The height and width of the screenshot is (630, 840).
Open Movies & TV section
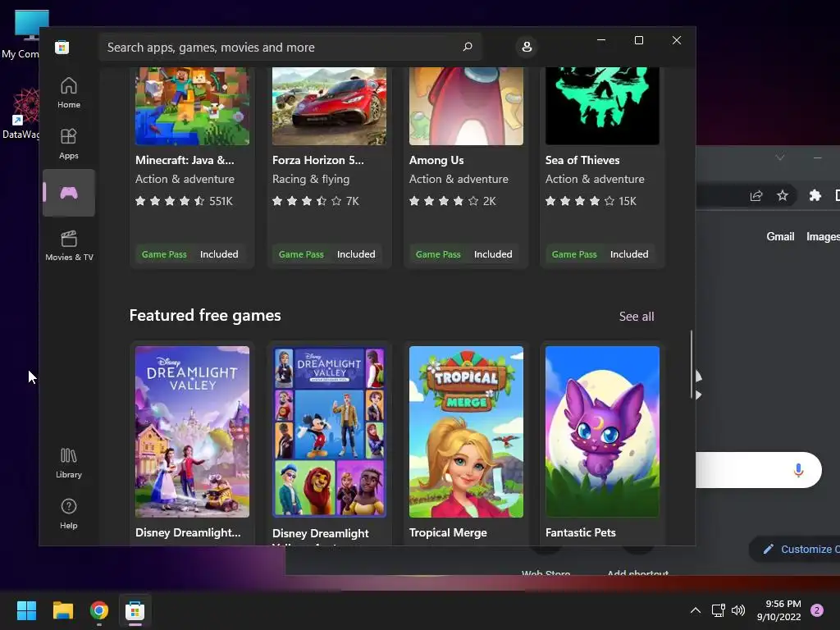69,245
